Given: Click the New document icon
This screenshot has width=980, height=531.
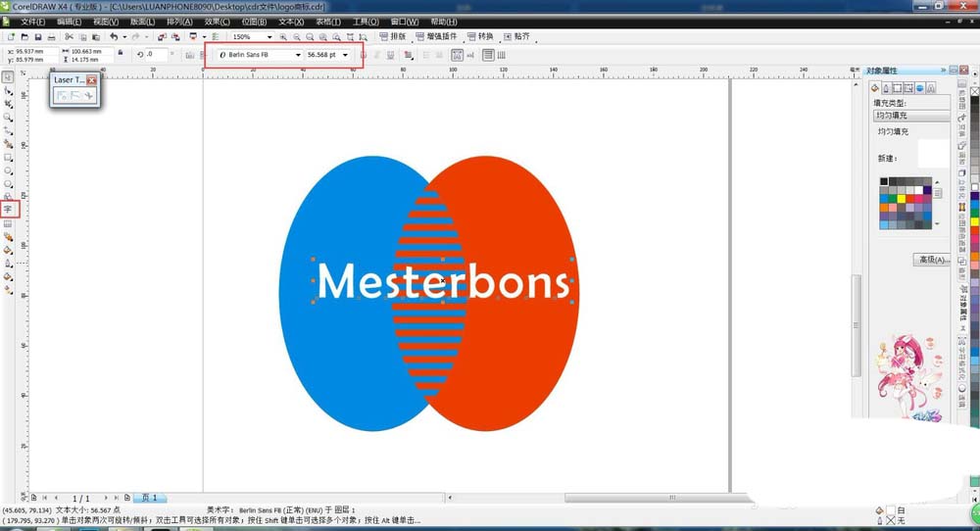Looking at the screenshot, I should point(11,37).
